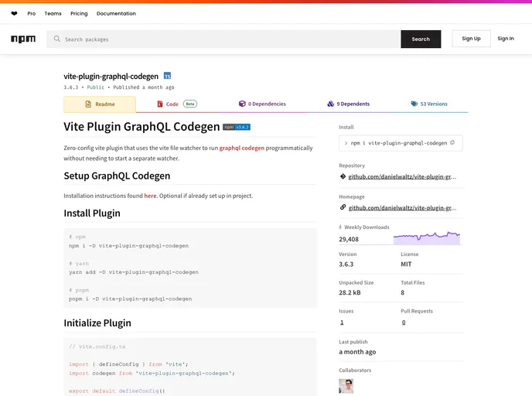The height and width of the screenshot is (396, 532).
Task: Click the '// vite.config.ts' comment line
Action: coord(97,346)
